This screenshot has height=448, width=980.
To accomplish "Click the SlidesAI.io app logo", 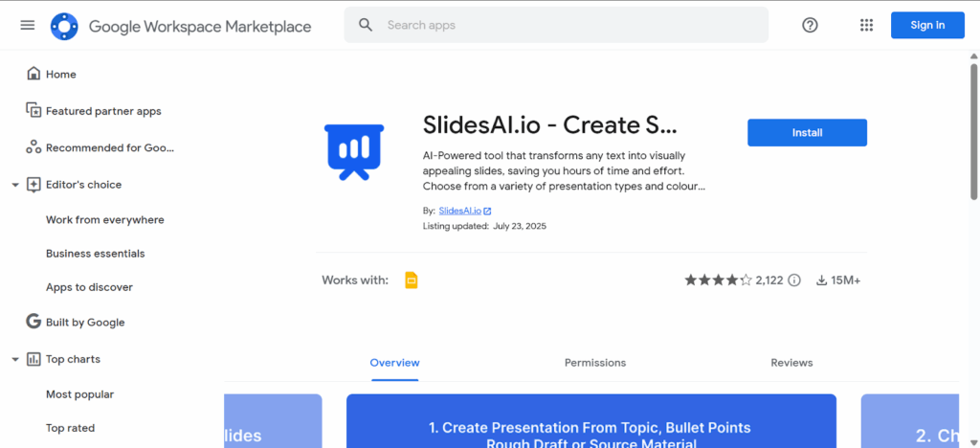I will [x=354, y=152].
